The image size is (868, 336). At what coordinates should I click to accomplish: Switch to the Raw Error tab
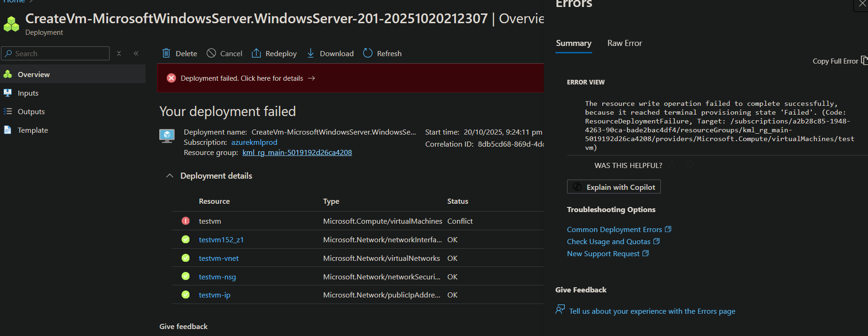(624, 43)
